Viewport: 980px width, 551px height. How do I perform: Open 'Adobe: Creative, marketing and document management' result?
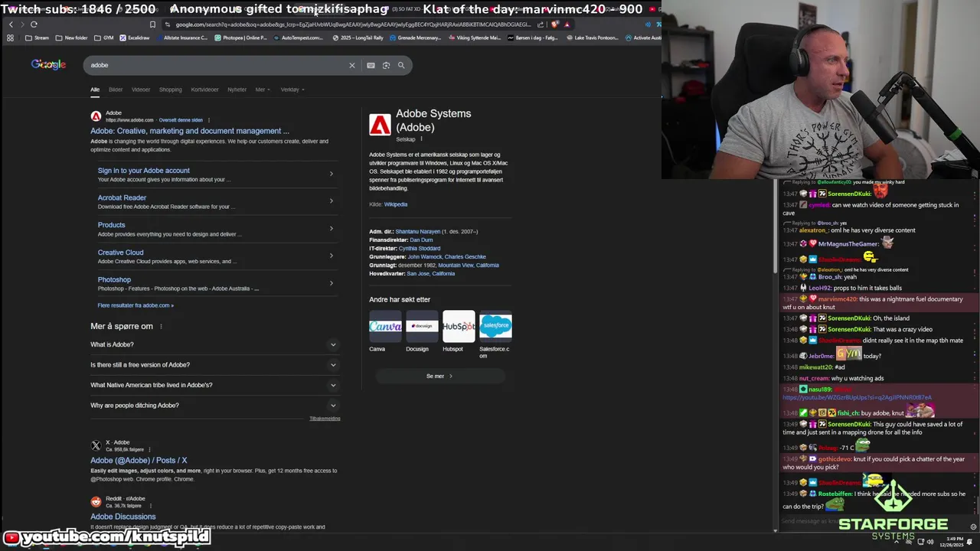[x=190, y=131]
